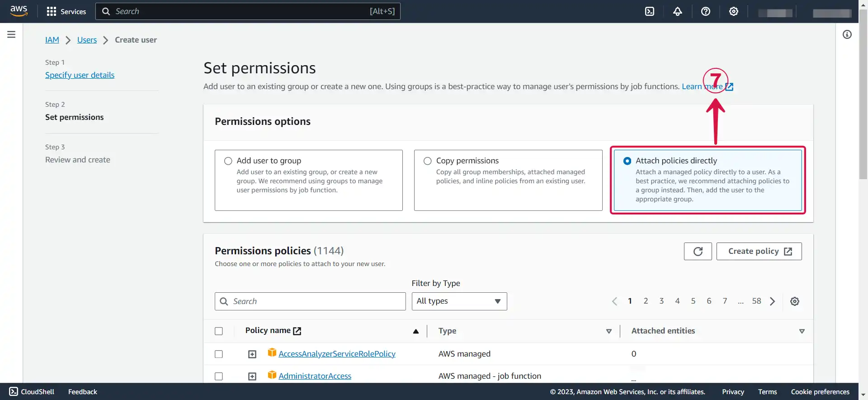Screen dimensions: 868x400
Task: Check AccessAnalyzerServiceRolePolicy checkbox
Action: click(219, 354)
